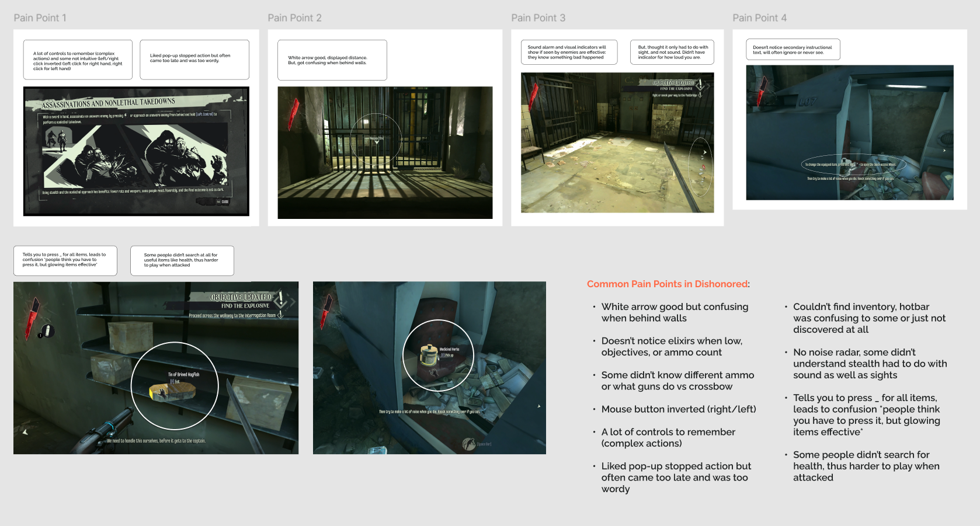Click the 'Some people didn't search at all' note box

pyautogui.click(x=182, y=260)
